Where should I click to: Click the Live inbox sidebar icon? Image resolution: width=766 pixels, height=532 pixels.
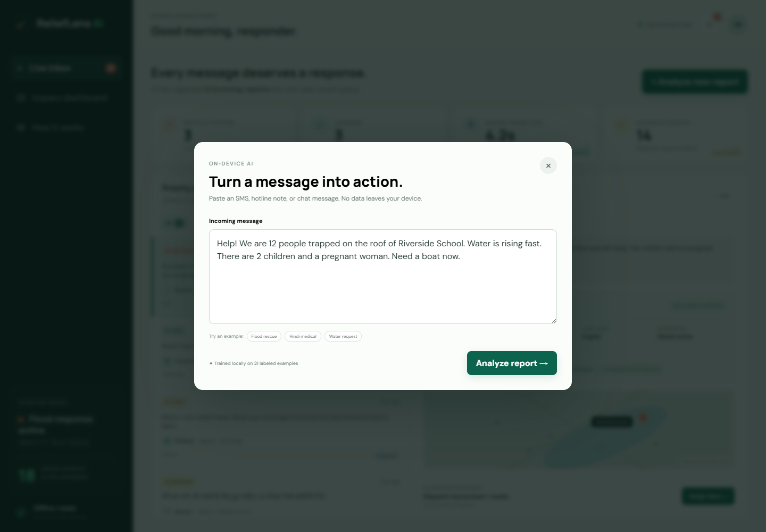coord(21,68)
